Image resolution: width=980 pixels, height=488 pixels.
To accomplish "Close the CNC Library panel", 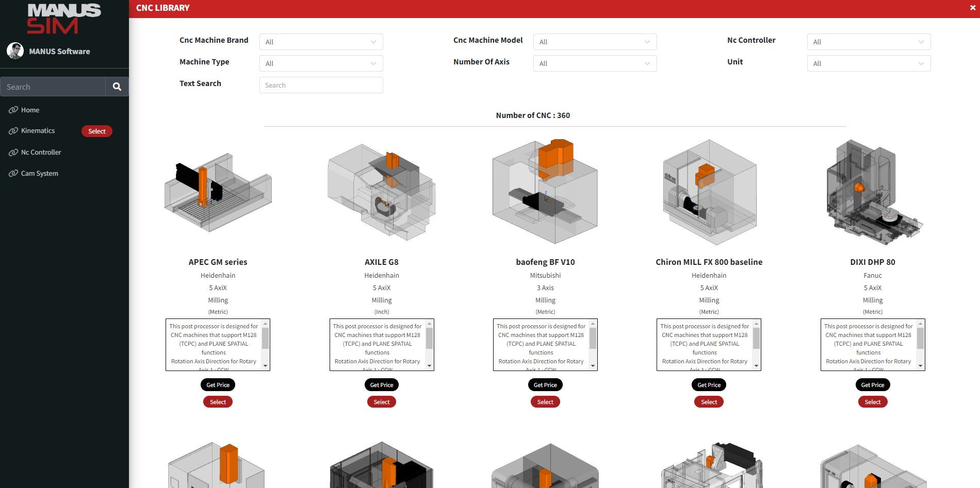I will click(x=972, y=8).
